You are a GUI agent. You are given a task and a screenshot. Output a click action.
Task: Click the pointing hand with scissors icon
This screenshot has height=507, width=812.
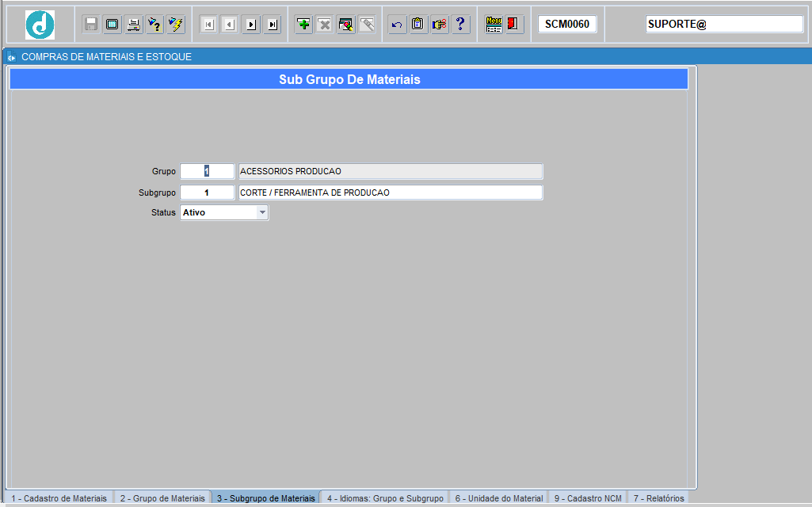[440, 25]
